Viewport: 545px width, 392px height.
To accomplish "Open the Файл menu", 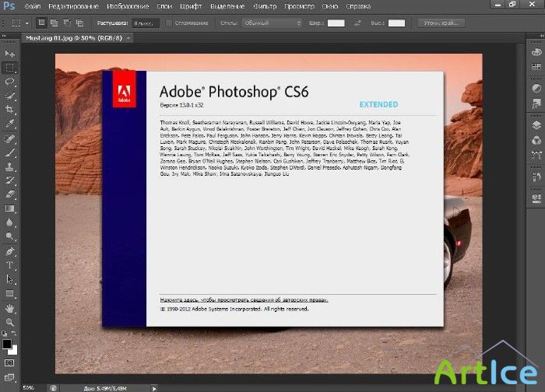I will pyautogui.click(x=33, y=6).
